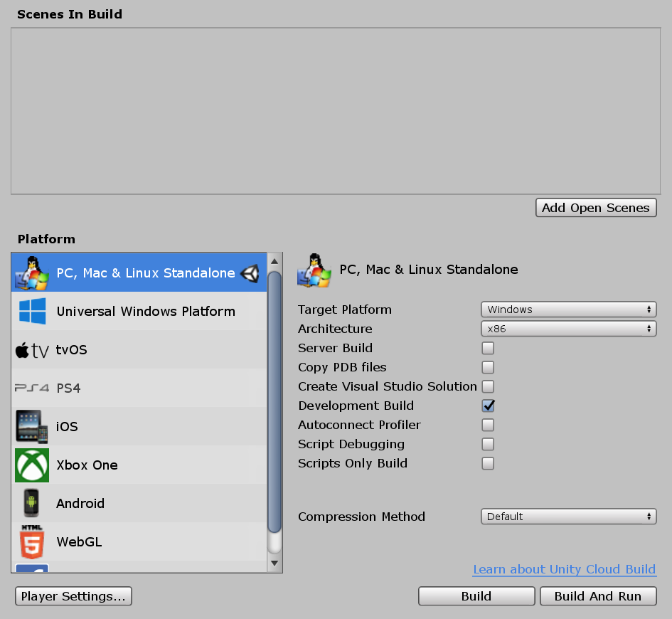Screen dimensions: 672x619
Task: Click the Windows logo icon for Universal Windows Platform
Action: click(32, 311)
